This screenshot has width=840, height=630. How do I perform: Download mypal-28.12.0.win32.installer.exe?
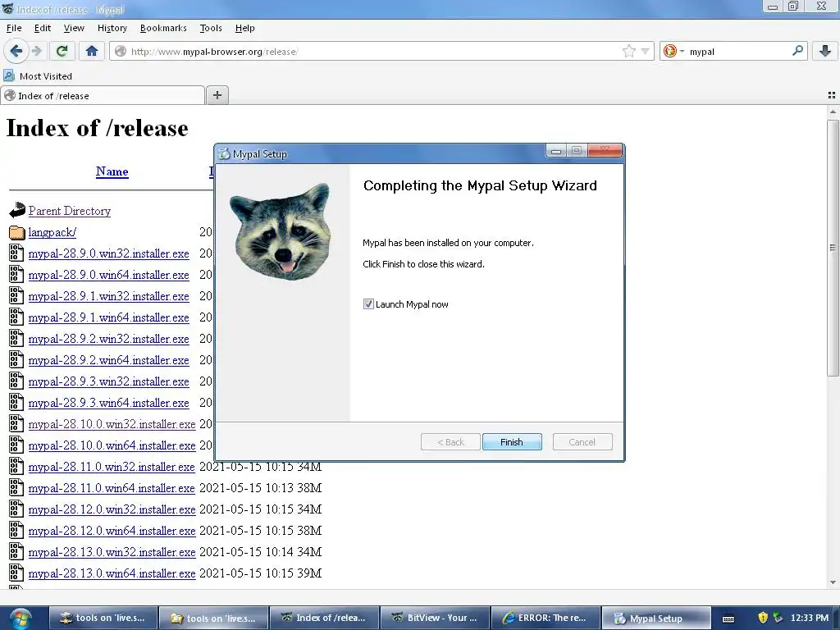coord(112,509)
